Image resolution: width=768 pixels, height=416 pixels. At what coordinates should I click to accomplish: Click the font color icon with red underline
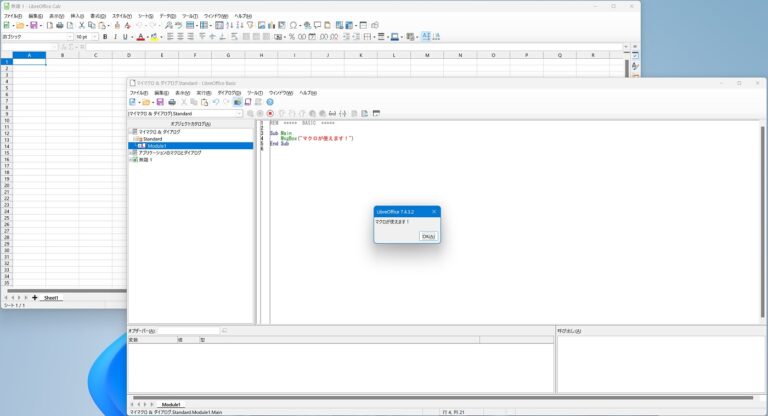coord(140,37)
